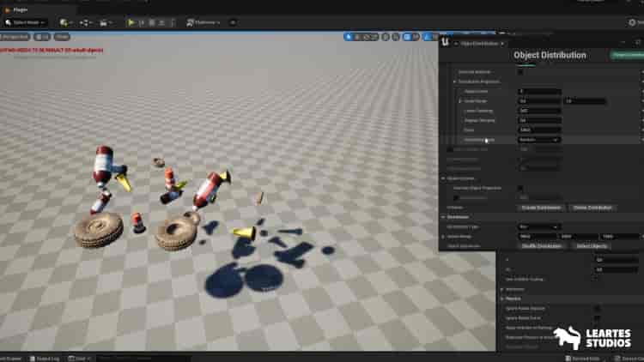Toggle the Ignore Radial Force checkbox
The width and height of the screenshot is (644, 362).
coord(597,318)
